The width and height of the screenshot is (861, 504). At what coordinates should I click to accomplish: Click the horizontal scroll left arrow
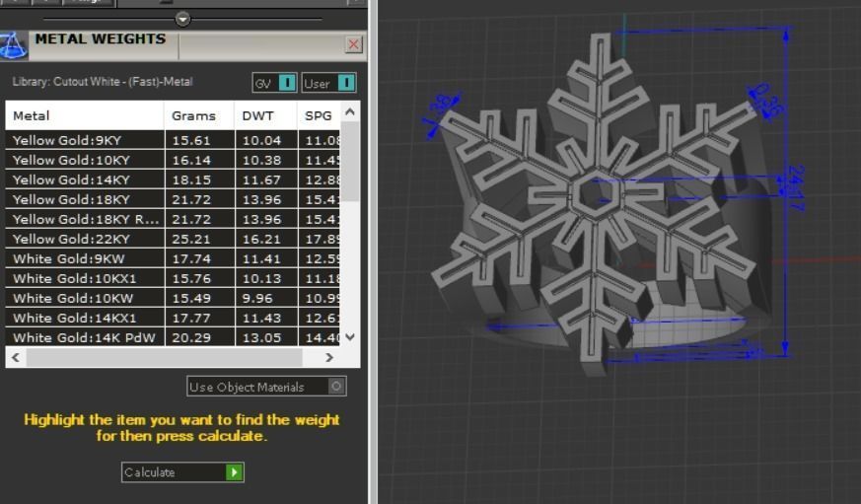click(x=16, y=357)
